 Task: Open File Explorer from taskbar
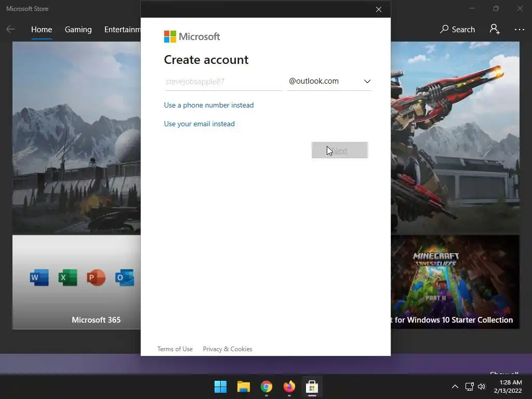coord(243,387)
